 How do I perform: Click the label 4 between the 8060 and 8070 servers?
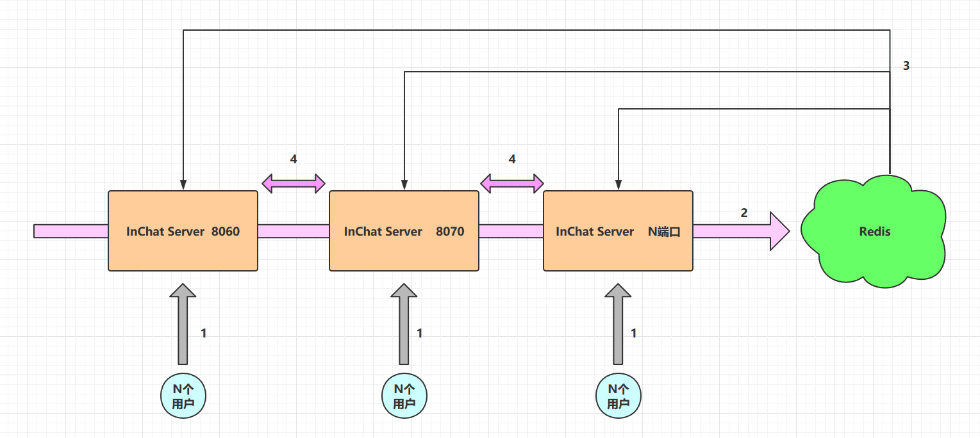coord(294,159)
